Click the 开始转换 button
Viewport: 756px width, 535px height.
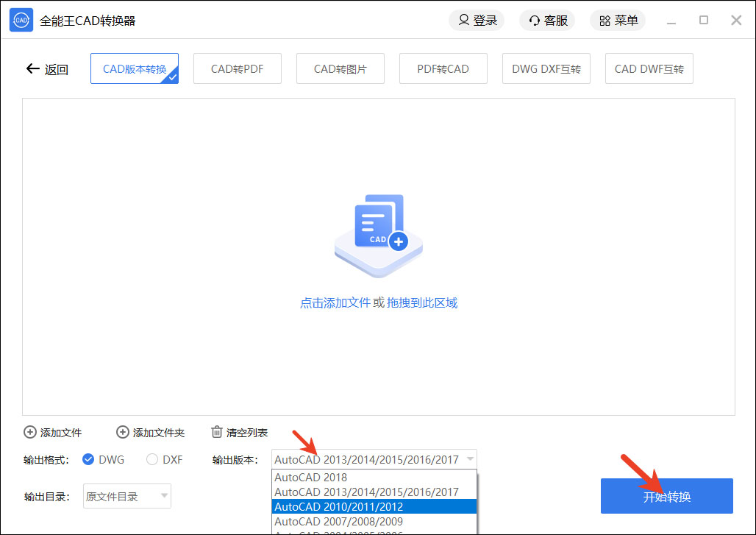[667, 496]
